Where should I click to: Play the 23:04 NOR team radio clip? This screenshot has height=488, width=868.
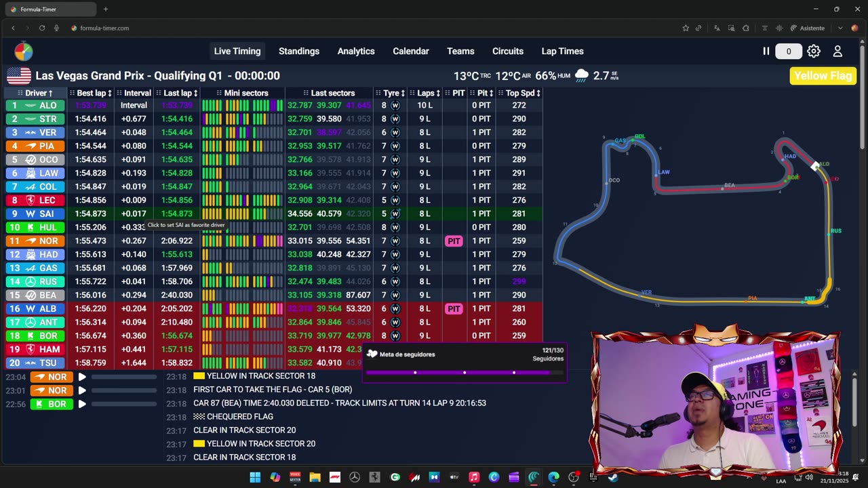point(82,377)
